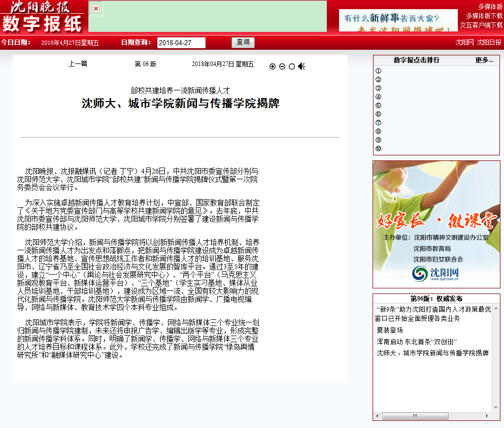Open the 沈阳日报 link in the red bar

489,42
